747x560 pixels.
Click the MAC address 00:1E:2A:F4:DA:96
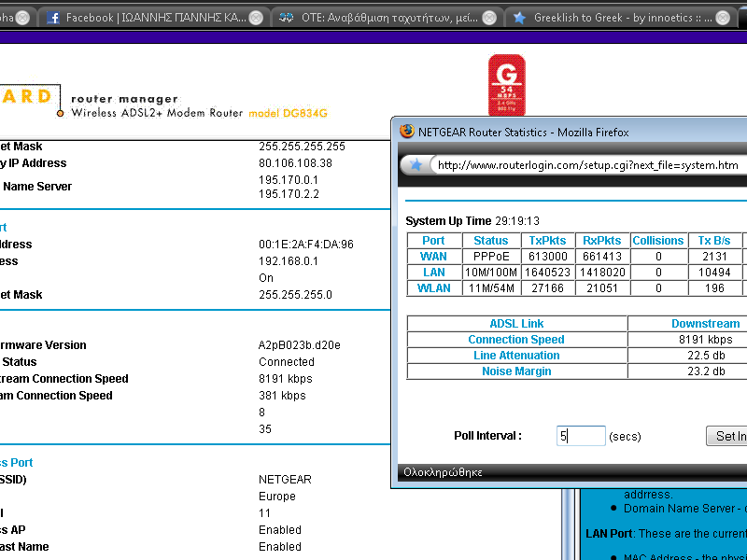[x=306, y=245]
